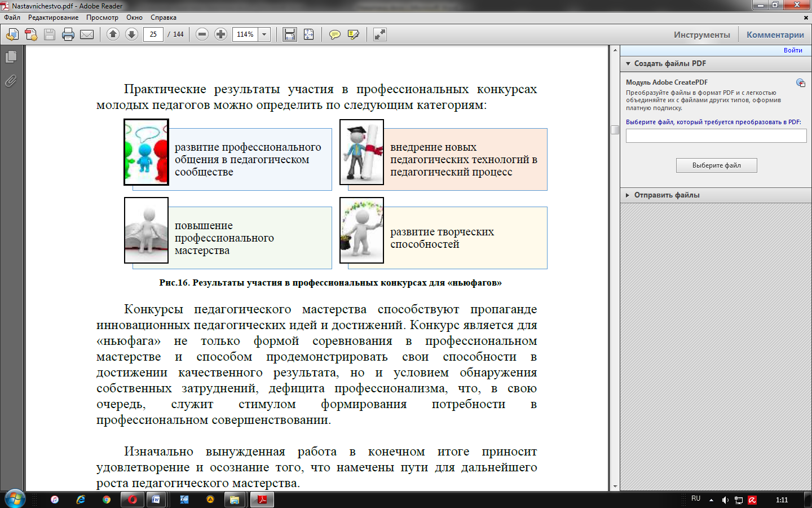The width and height of the screenshot is (812, 508).
Task: Go to the next page arrow
Action: (131, 34)
